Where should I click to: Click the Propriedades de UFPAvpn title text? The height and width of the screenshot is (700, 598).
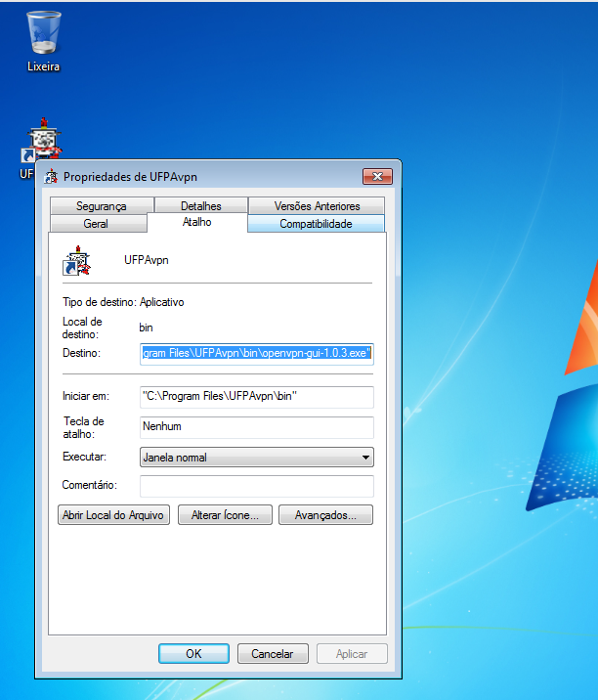[x=130, y=177]
